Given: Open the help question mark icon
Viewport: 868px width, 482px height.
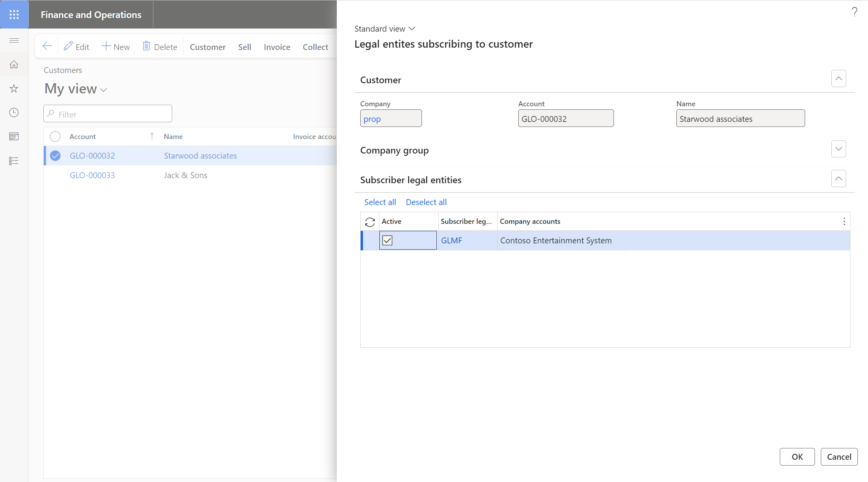Looking at the screenshot, I should pos(854,12).
